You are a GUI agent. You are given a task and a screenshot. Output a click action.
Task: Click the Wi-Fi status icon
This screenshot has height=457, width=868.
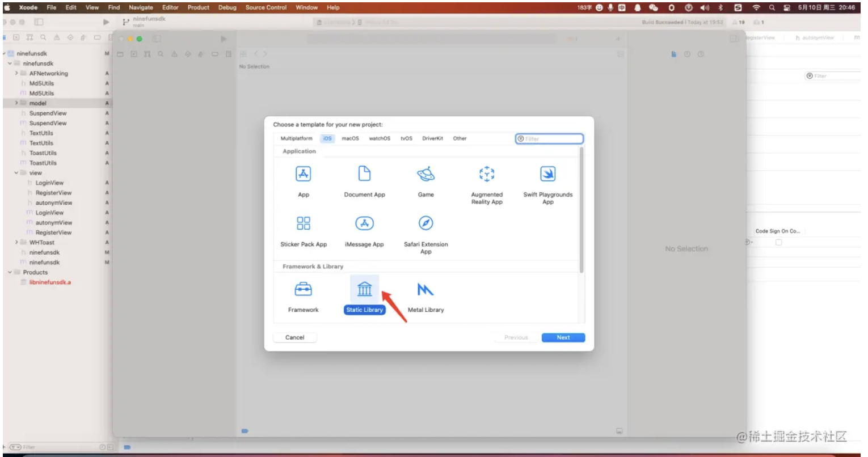click(x=756, y=7)
